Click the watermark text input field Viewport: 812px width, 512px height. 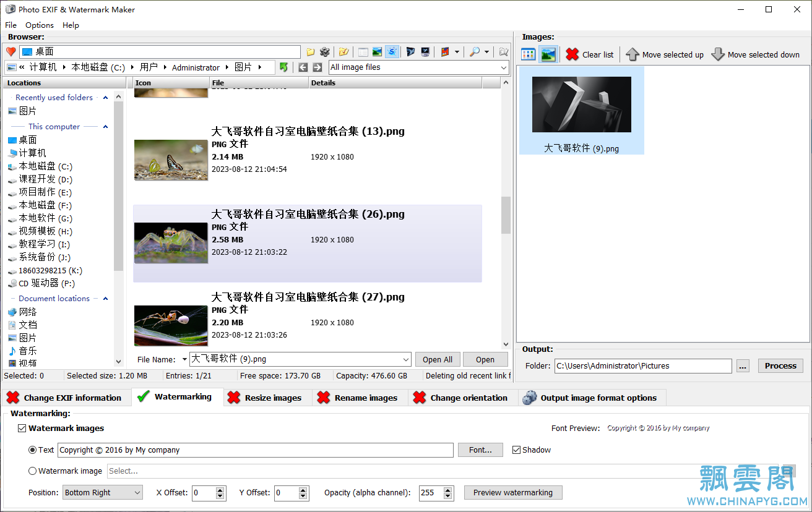tap(256, 450)
